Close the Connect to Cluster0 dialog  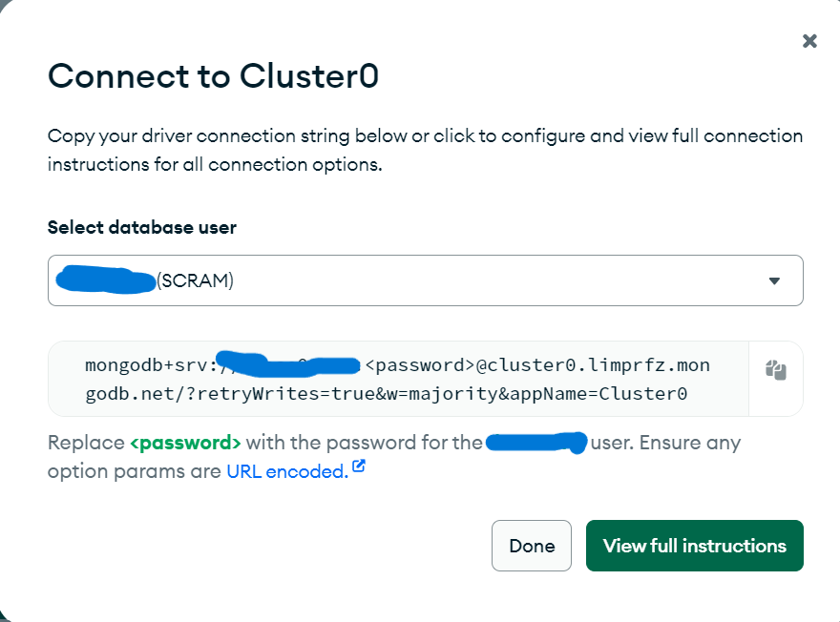[x=809, y=41]
